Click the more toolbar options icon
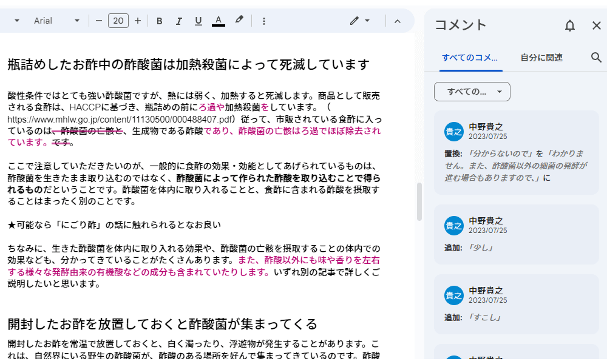 (x=263, y=20)
